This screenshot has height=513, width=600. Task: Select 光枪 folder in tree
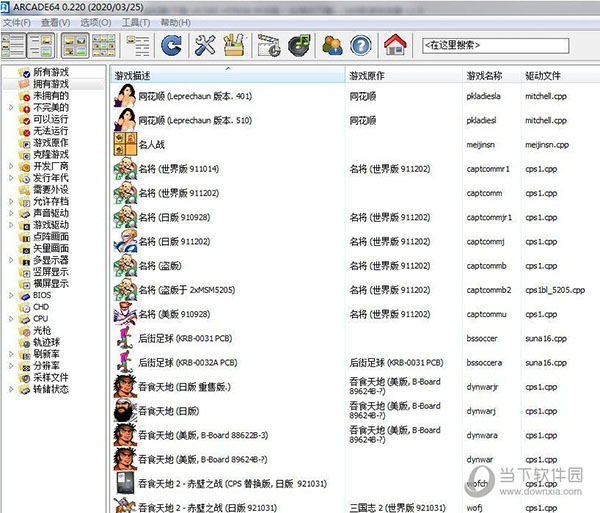[42, 330]
